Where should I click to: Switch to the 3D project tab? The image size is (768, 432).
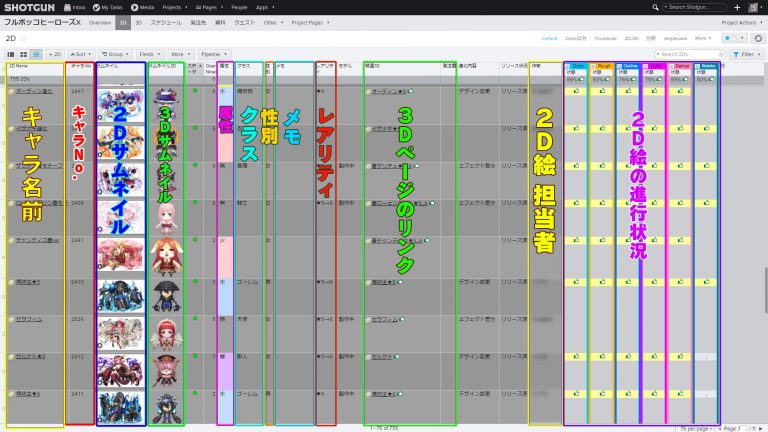[x=139, y=21]
